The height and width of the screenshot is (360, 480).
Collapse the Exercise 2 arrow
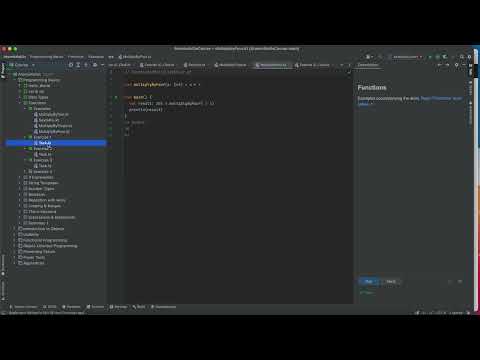click(25, 149)
